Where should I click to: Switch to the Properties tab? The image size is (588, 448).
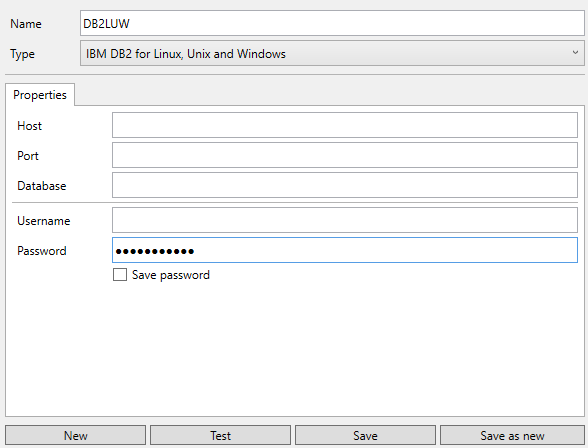click(x=40, y=94)
